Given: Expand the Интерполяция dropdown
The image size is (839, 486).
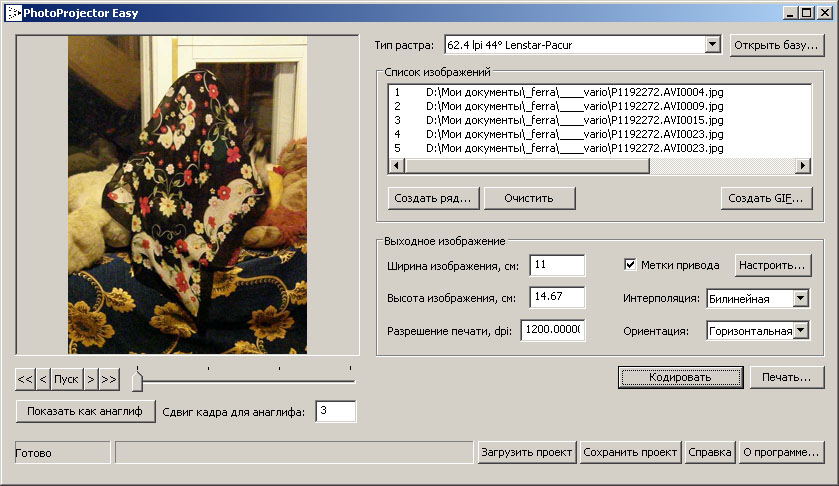Looking at the screenshot, I should coord(800,298).
